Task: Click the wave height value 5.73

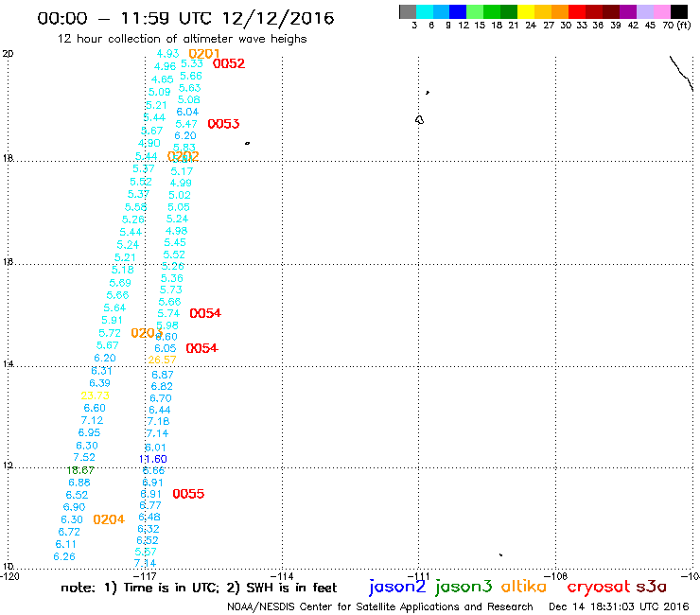Action: coord(171,290)
